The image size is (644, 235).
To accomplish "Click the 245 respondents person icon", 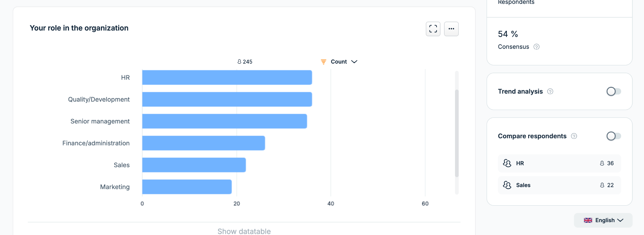I will pos(239,62).
